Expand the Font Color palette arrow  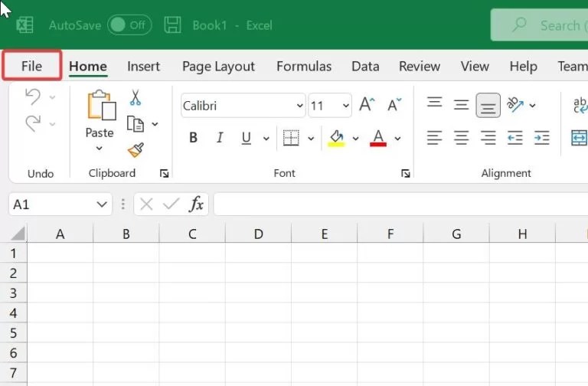[397, 139]
